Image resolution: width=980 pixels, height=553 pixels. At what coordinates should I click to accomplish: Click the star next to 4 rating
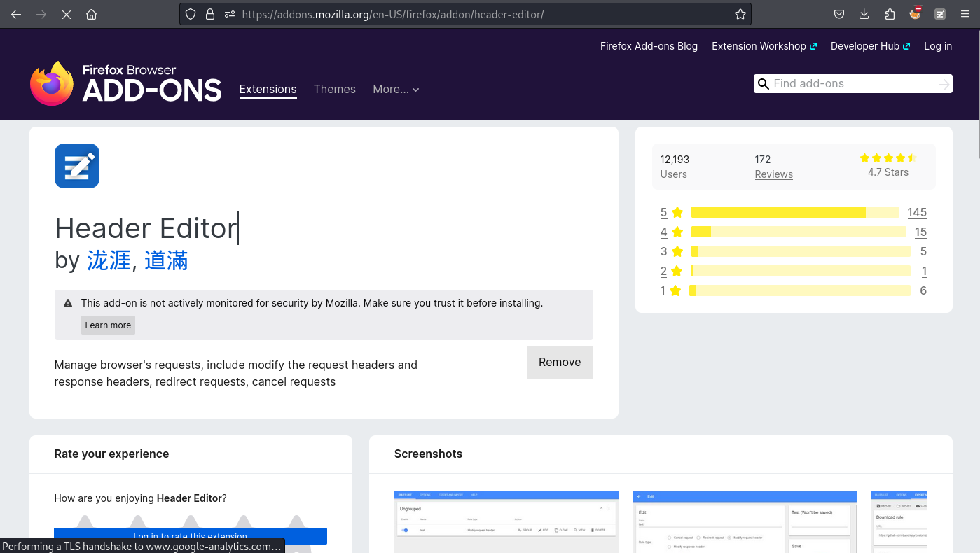click(x=677, y=232)
